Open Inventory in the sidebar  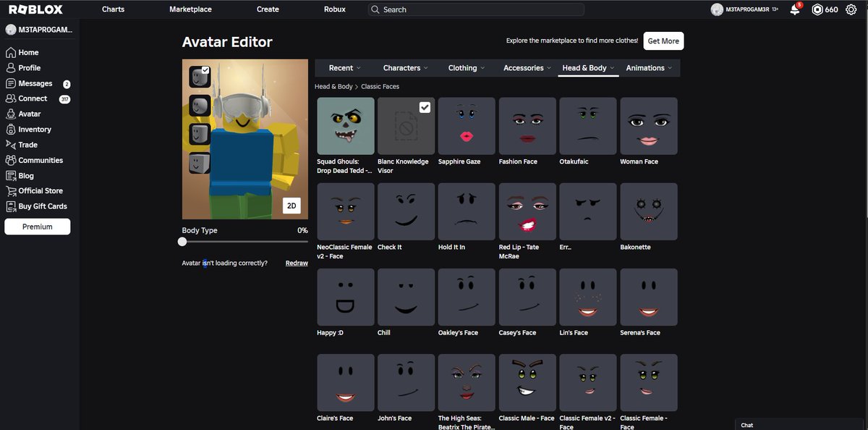(29, 130)
